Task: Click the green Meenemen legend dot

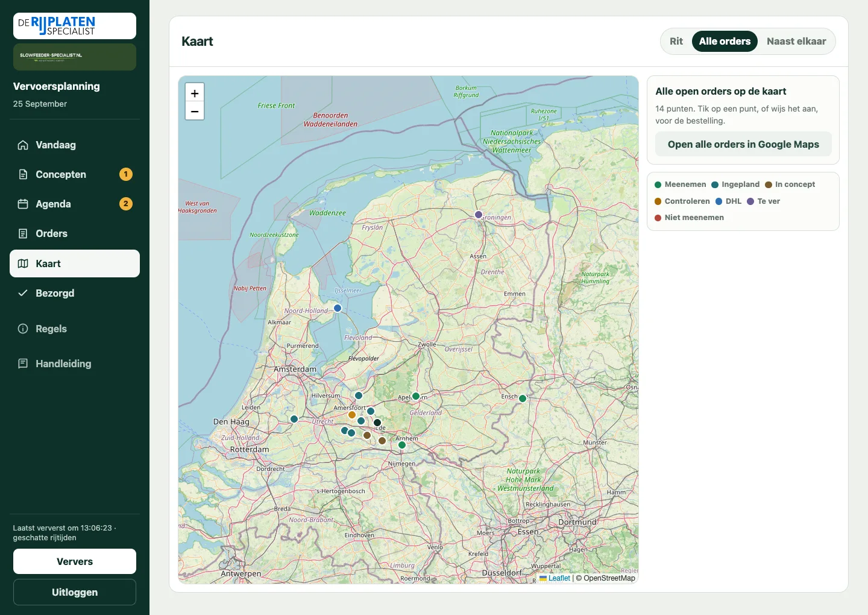Action: (x=658, y=184)
